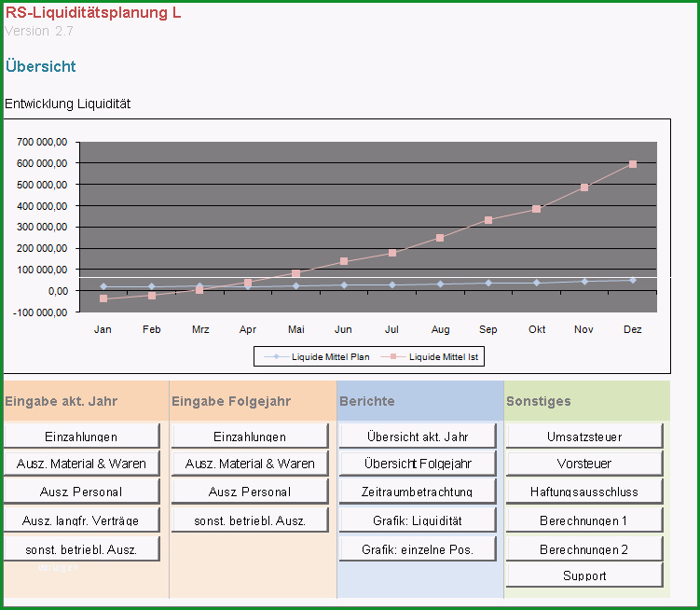This screenshot has height=610, width=700.
Task: Open Ausz. Material & Waren for Folgejahr
Action: 250,464
